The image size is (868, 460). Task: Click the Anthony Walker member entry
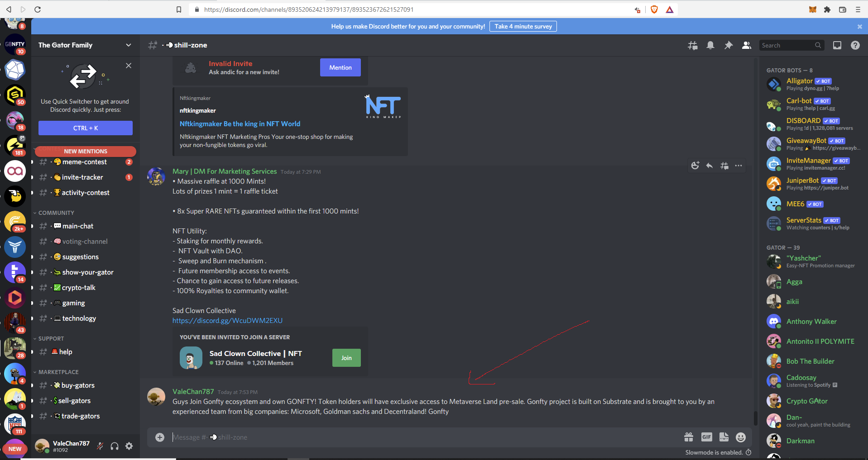coord(814,322)
